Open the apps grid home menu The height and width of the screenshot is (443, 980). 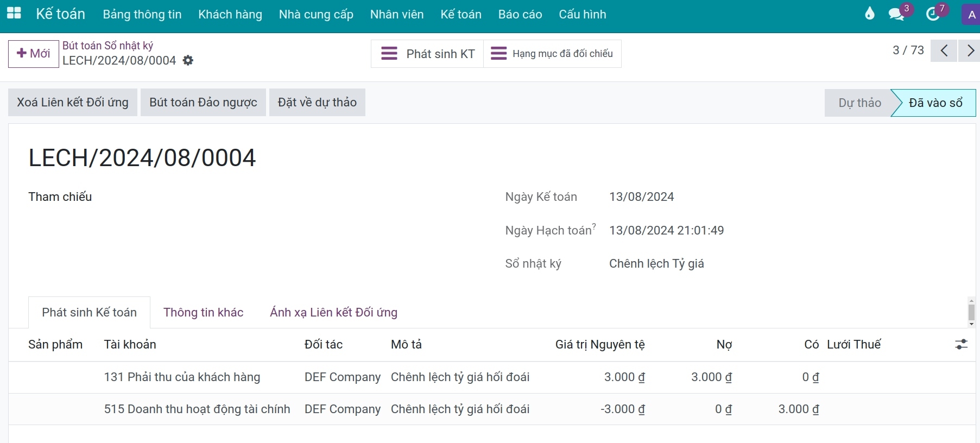click(x=14, y=14)
